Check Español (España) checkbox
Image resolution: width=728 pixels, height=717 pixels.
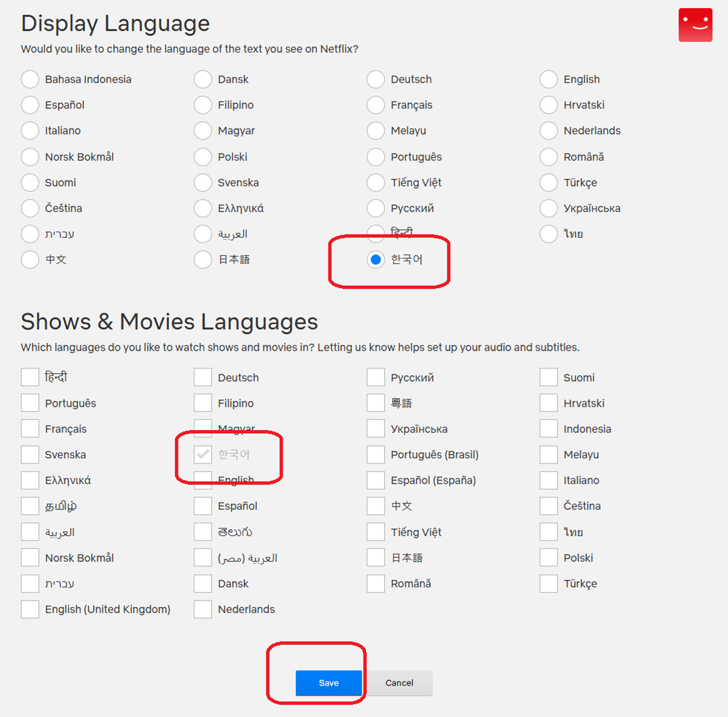[x=375, y=480]
